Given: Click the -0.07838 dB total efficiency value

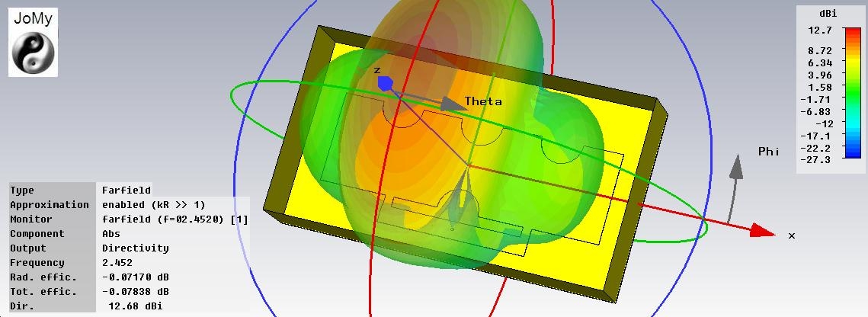Looking at the screenshot, I should click(x=136, y=291).
